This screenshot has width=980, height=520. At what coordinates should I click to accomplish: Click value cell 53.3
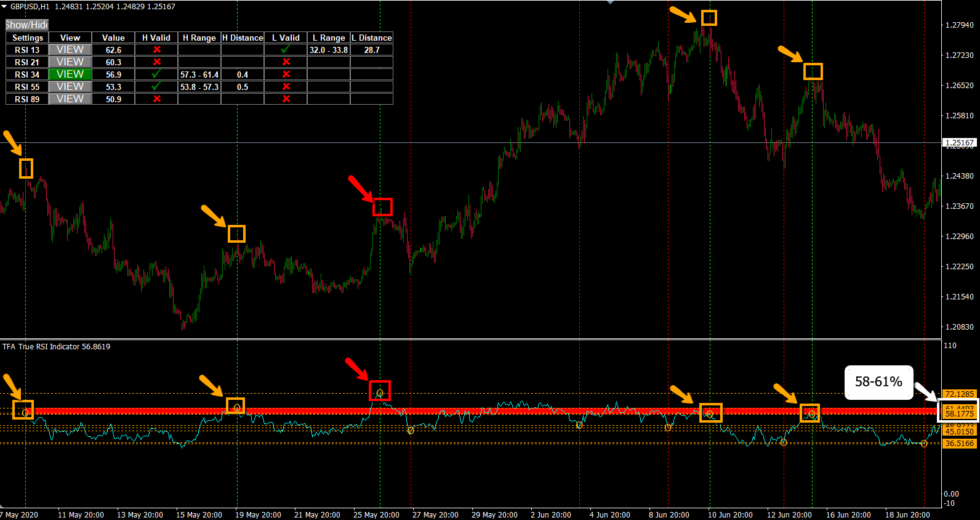pyautogui.click(x=113, y=87)
